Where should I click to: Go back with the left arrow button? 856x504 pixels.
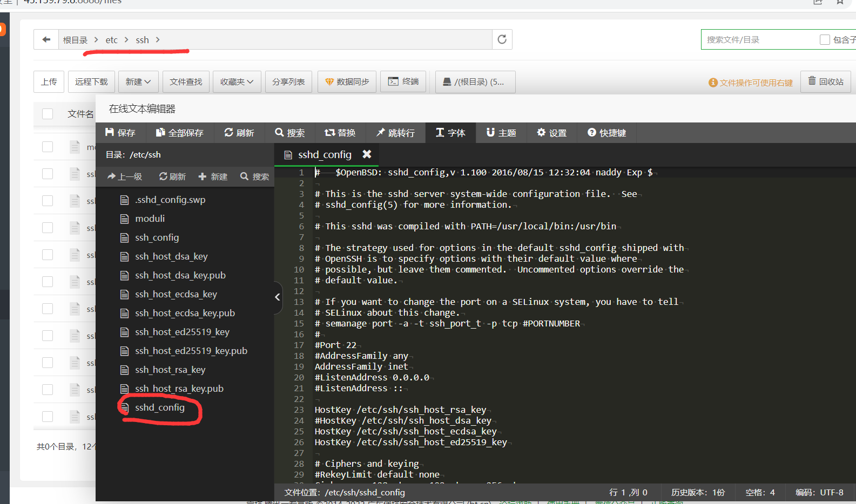(46, 39)
